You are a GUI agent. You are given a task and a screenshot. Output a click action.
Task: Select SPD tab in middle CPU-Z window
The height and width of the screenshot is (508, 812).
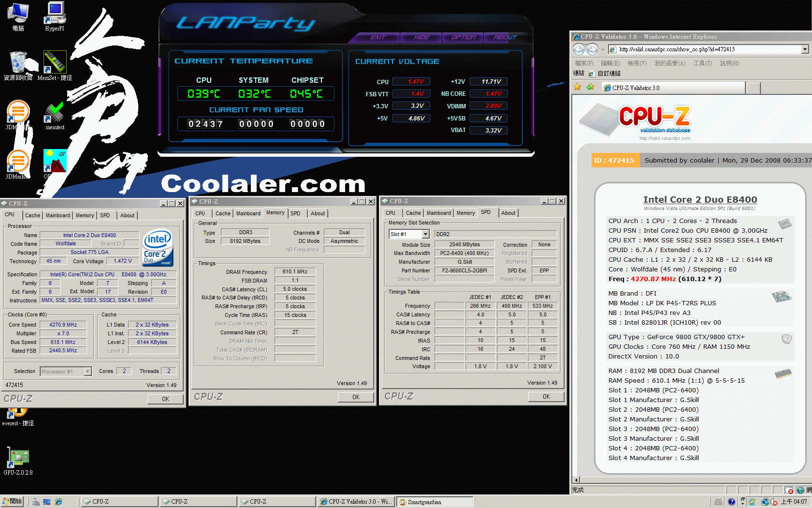(x=295, y=213)
